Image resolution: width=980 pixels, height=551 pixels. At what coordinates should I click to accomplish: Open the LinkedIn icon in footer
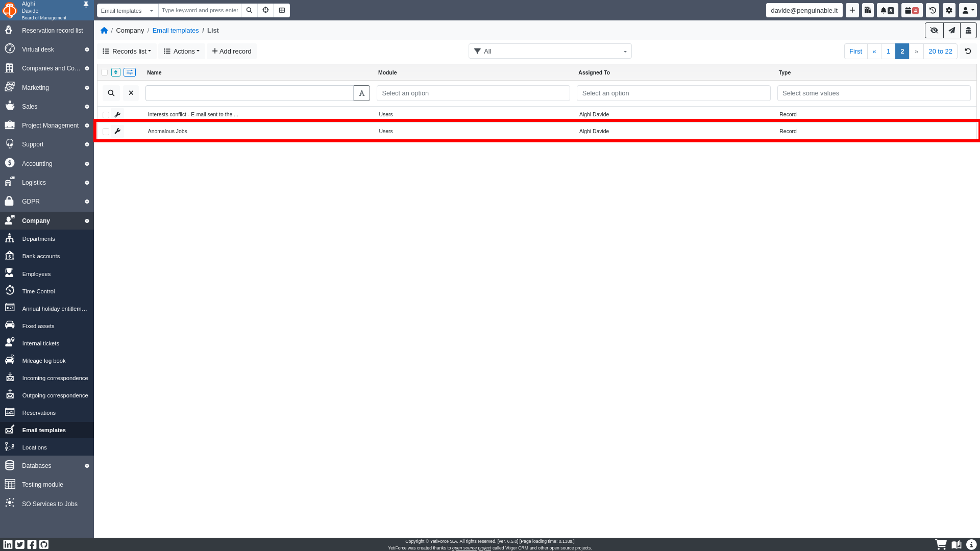tap(8, 544)
